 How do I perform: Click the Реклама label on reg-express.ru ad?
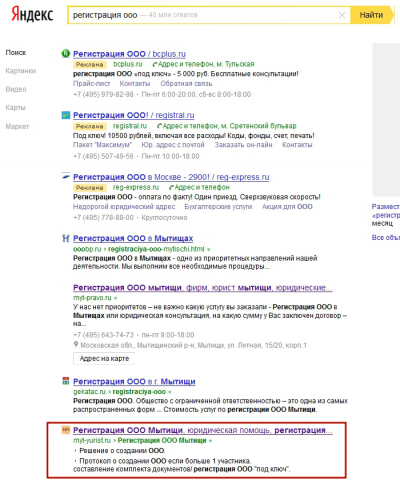pyautogui.click(x=90, y=188)
